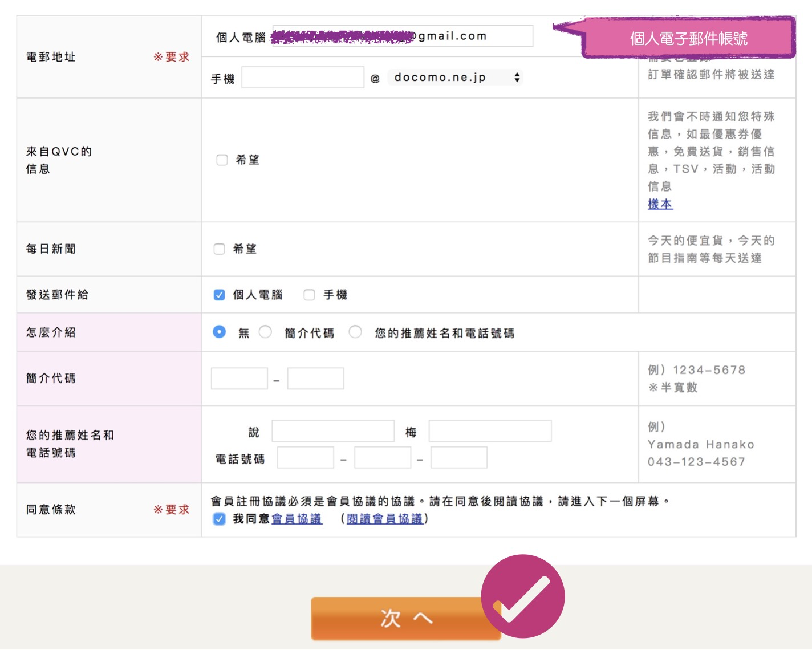Click the 個人電腦 email input field
This screenshot has height=650, width=812.
click(403, 36)
